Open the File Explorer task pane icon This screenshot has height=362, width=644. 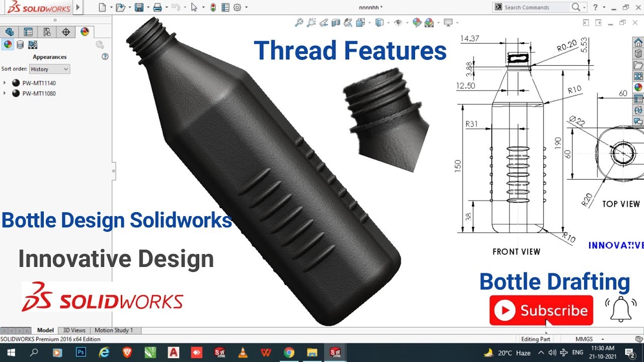pos(638,65)
